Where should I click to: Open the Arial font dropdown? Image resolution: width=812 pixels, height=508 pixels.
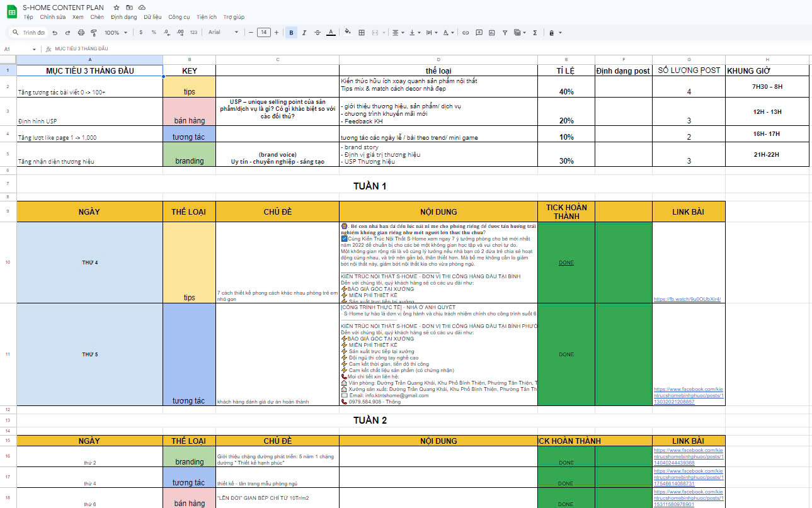click(224, 32)
